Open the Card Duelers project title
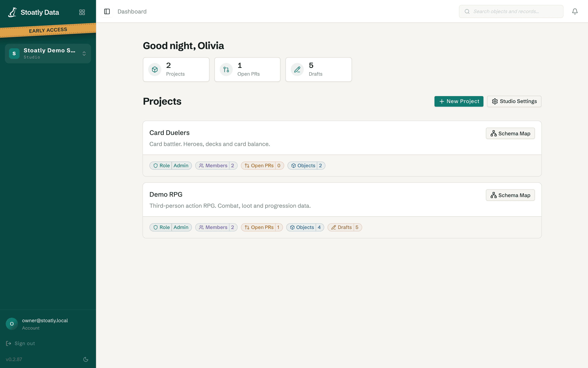588x368 pixels. coord(169,133)
